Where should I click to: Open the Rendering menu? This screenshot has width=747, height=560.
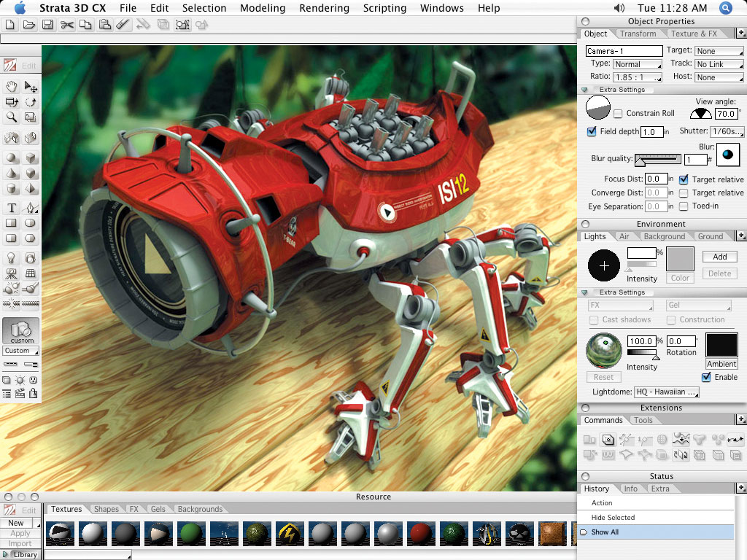[325, 8]
